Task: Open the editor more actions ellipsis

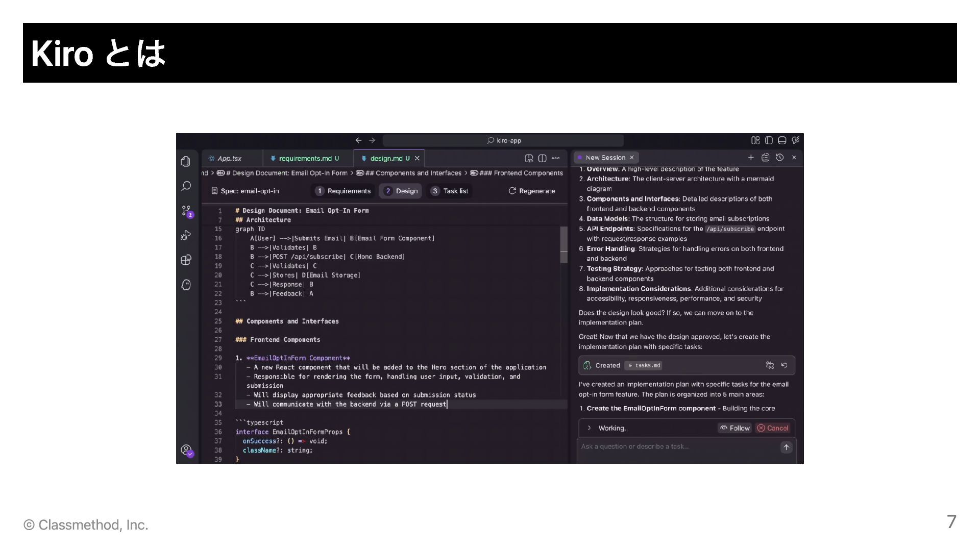Action: point(556,159)
